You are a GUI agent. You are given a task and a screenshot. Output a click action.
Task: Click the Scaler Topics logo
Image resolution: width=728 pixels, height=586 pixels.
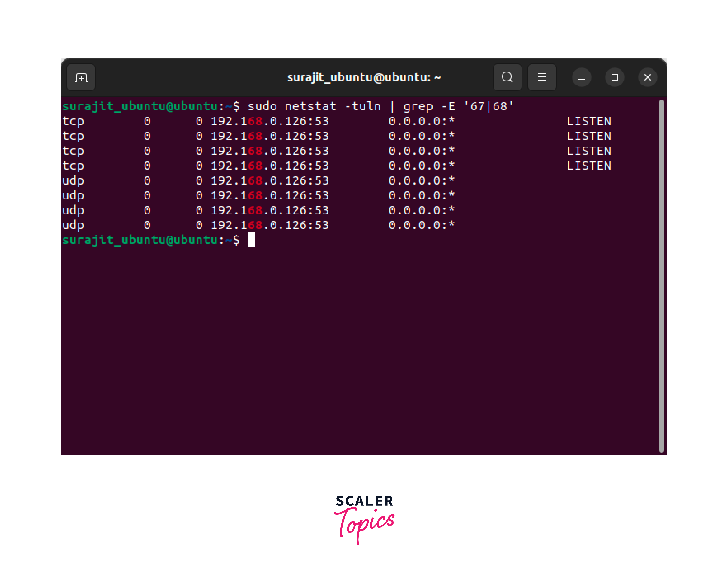point(364,519)
